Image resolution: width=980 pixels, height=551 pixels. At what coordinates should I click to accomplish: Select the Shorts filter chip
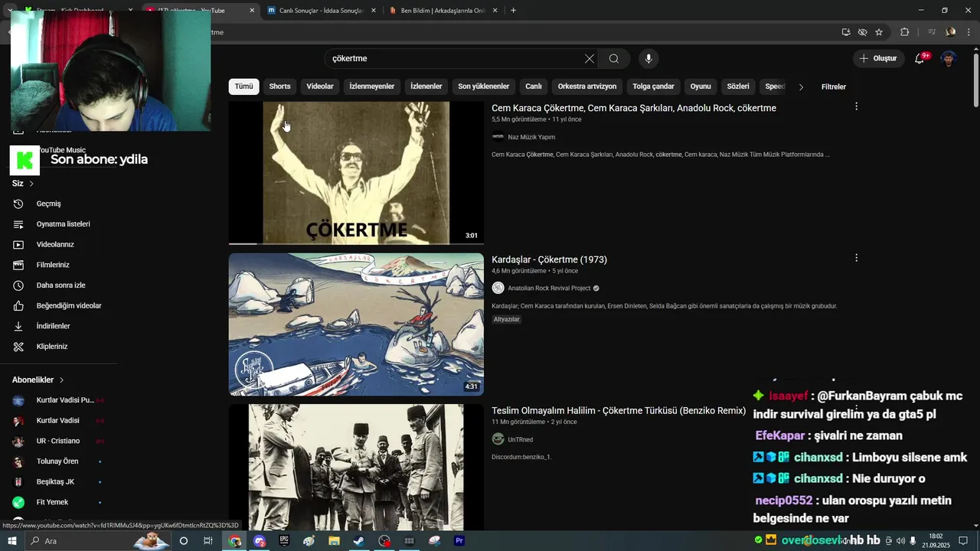click(279, 86)
